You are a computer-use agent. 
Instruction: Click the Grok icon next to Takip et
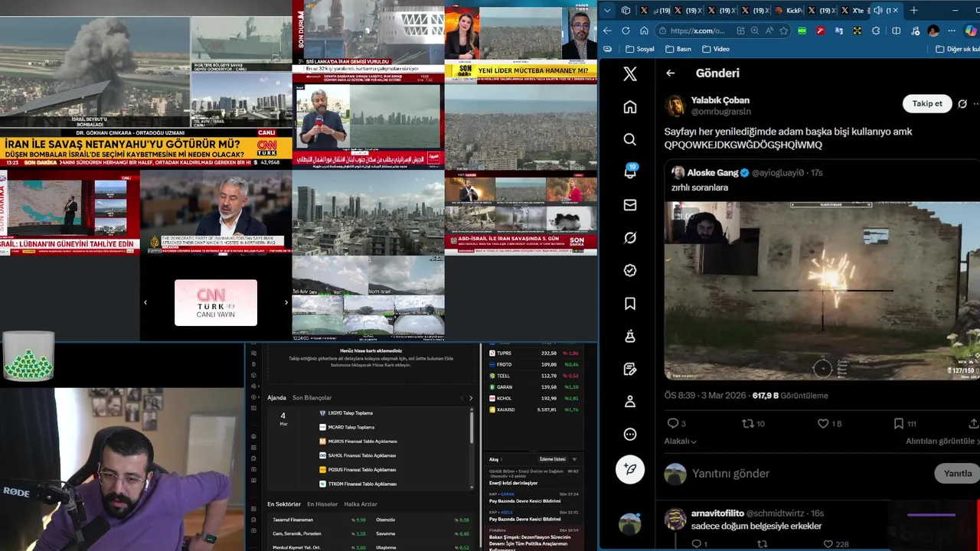click(x=962, y=104)
